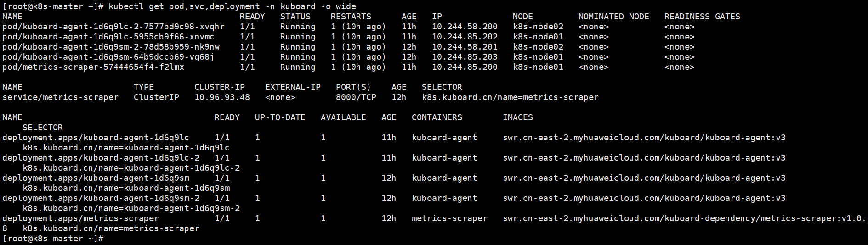Click the metrics-scraper container name

tap(449, 218)
